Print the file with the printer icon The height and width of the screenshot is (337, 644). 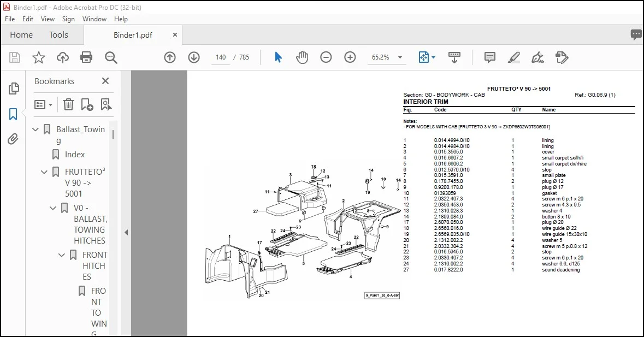[x=86, y=57]
